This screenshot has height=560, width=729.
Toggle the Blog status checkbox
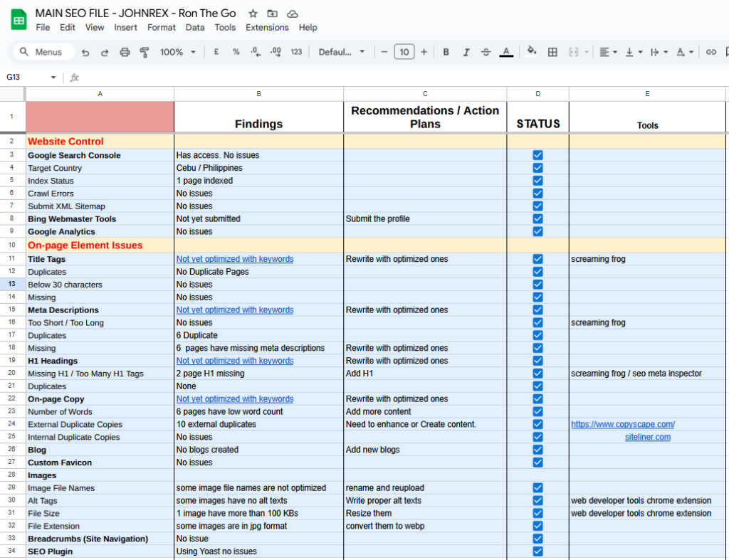(538, 450)
